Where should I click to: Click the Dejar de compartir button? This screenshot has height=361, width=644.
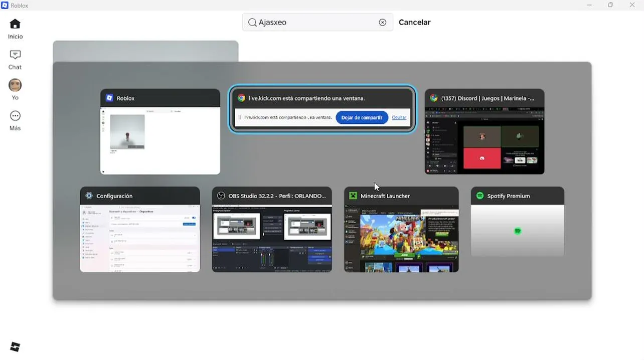pyautogui.click(x=362, y=117)
